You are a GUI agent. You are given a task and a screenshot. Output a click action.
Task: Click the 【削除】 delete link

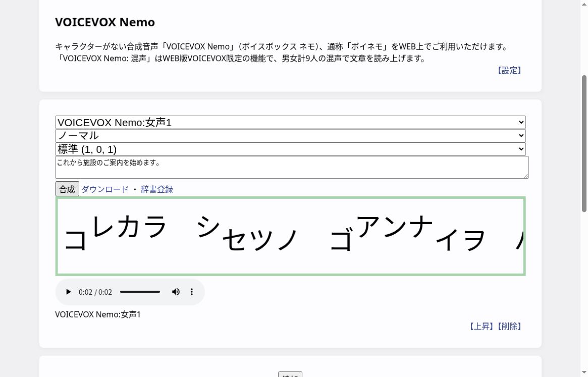(x=509, y=327)
